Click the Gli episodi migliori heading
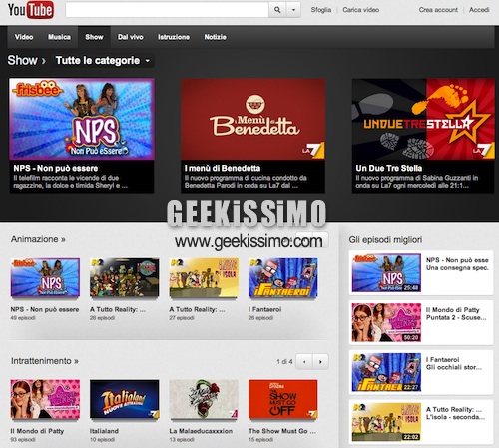This screenshot has height=448, width=499. [x=385, y=239]
